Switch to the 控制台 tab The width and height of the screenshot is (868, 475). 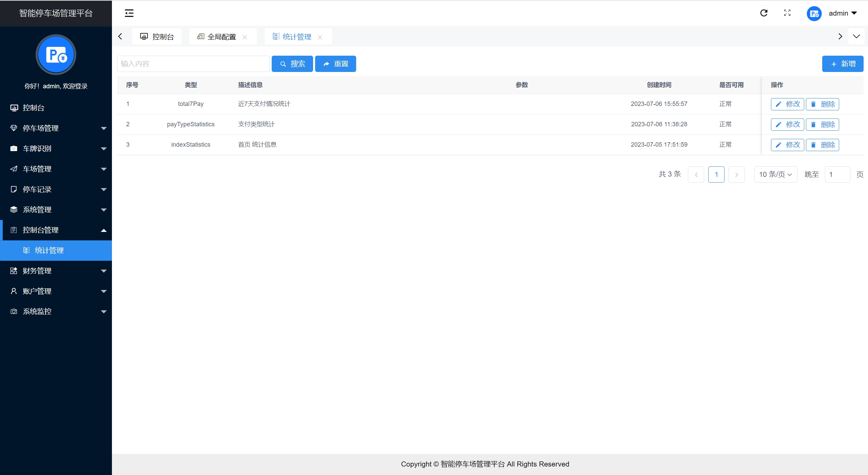click(157, 37)
